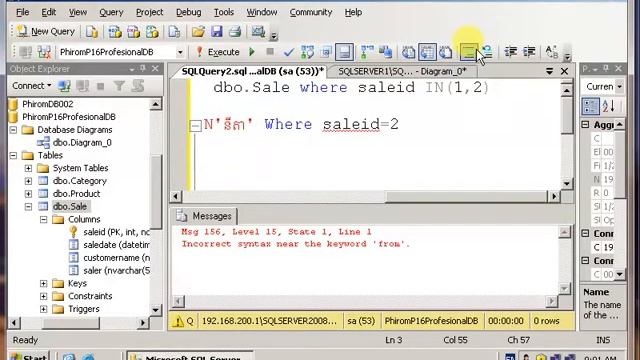The image size is (640, 360).
Task: Decrease the indent
Action: click(x=511, y=52)
